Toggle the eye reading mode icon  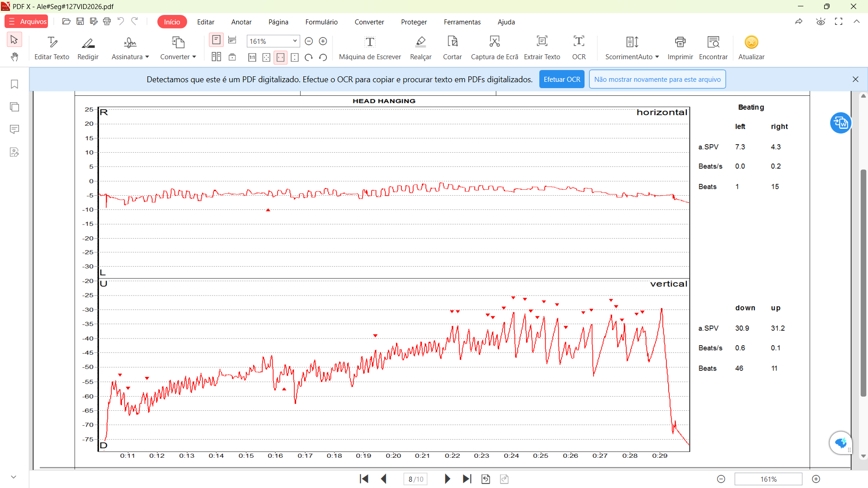coord(821,22)
